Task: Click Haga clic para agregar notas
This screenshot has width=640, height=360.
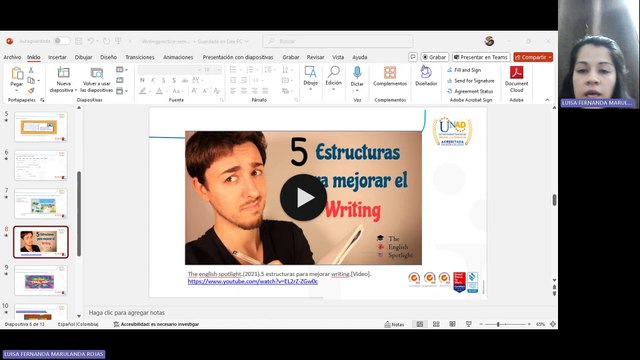Action: [127, 313]
